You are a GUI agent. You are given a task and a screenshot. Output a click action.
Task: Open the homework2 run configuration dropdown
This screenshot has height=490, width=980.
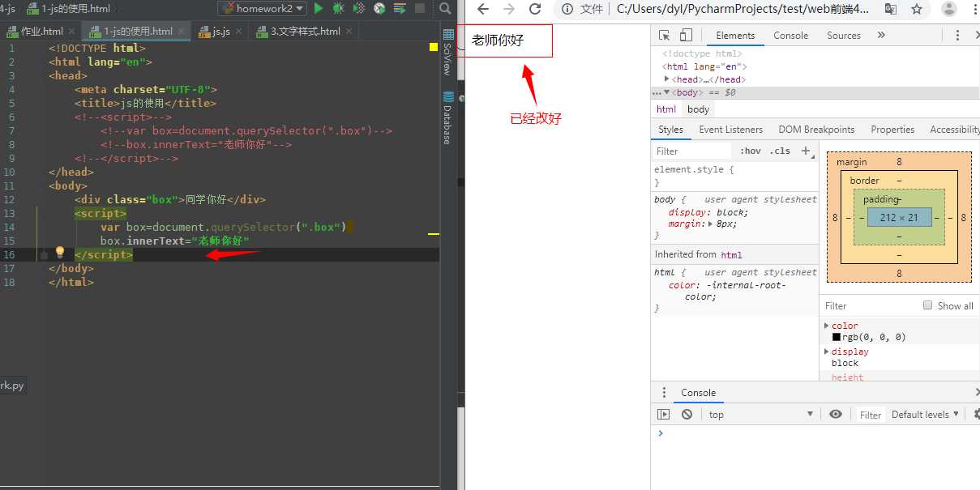(261, 8)
